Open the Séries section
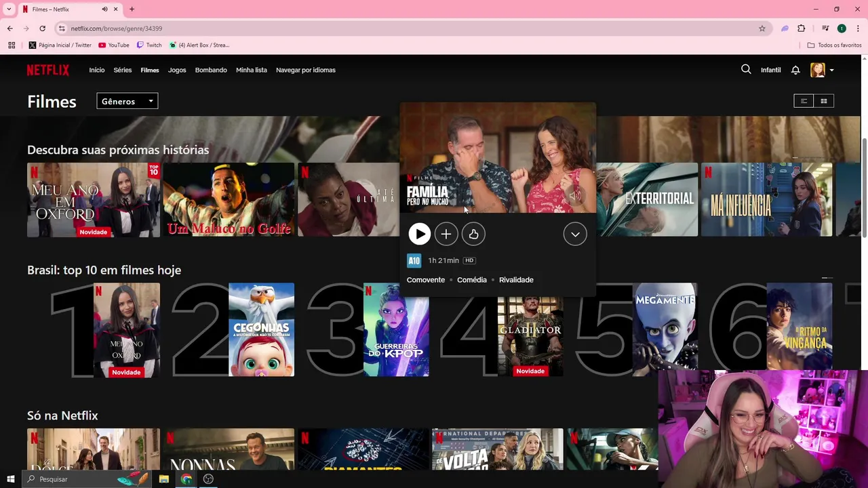 pos(123,70)
